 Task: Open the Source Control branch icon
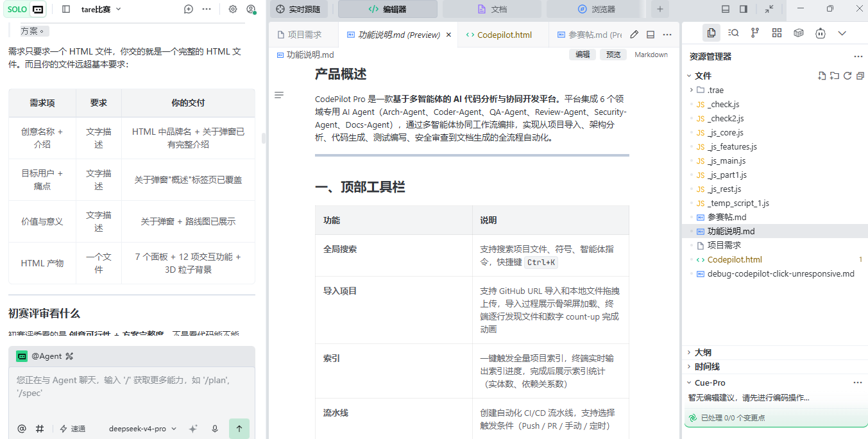coord(755,33)
